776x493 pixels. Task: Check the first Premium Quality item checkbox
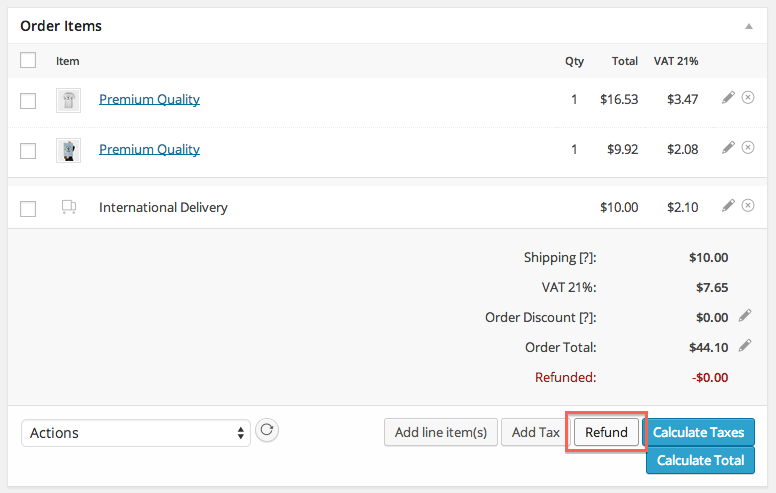tap(28, 100)
